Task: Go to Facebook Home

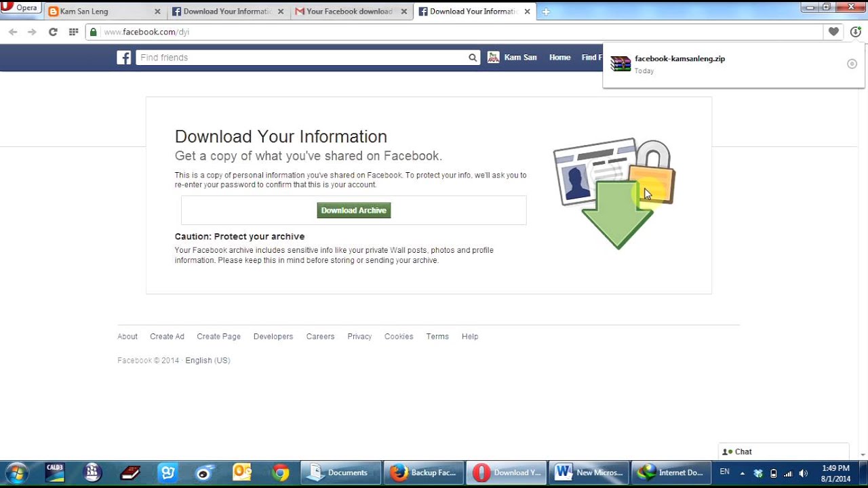Action: coord(559,58)
